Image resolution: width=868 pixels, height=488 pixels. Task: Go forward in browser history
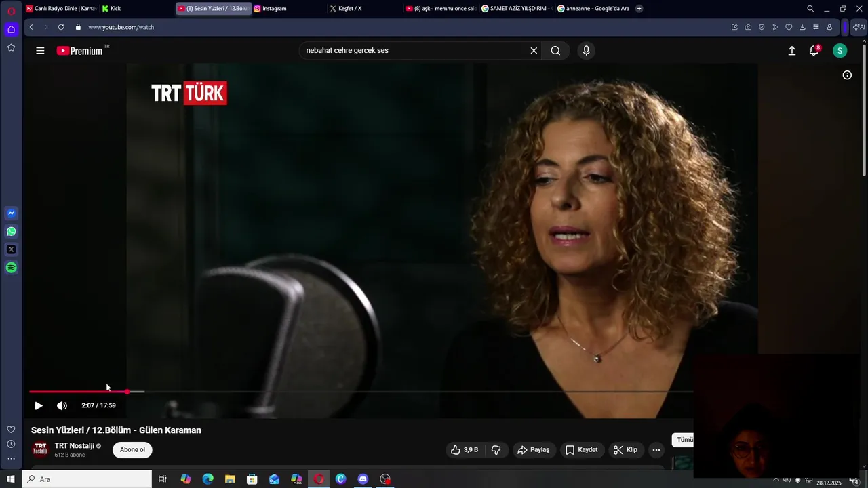(x=46, y=27)
